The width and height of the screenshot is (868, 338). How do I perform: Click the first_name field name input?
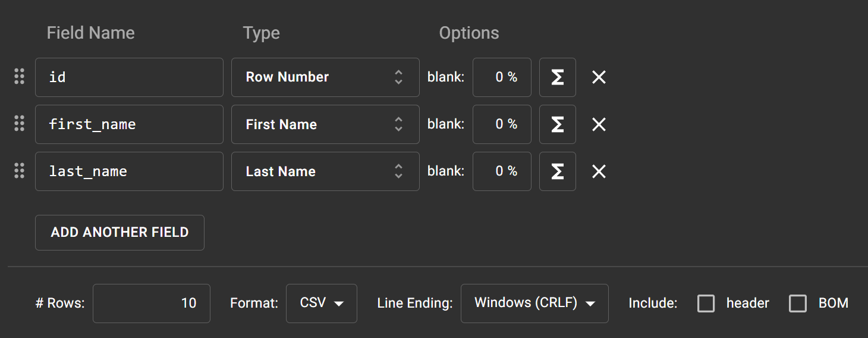129,124
